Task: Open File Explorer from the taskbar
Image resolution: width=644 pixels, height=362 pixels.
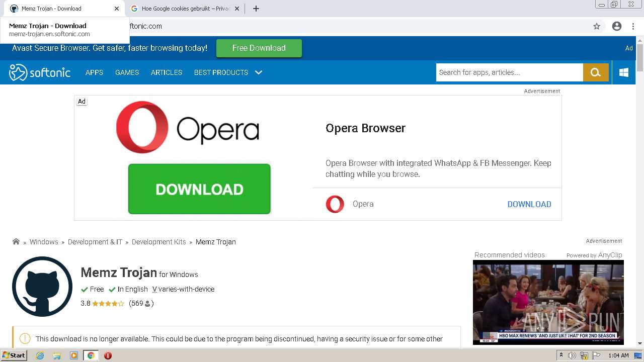Action: coord(57,355)
